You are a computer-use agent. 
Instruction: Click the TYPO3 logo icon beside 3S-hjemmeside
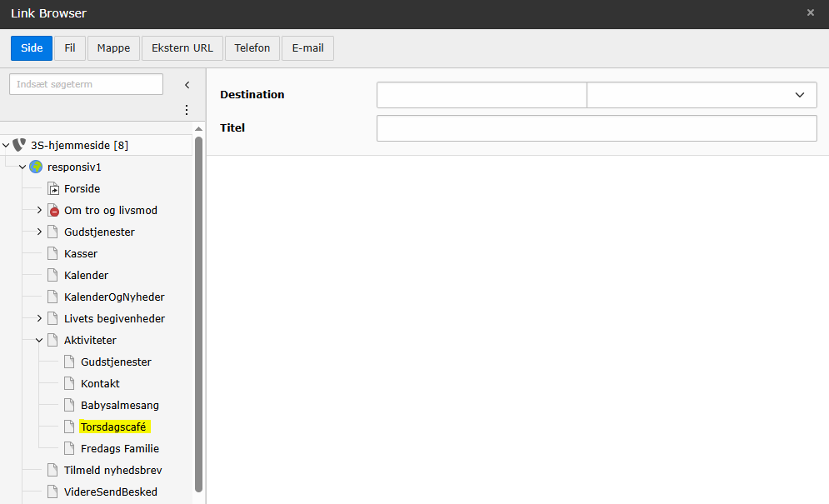pos(19,145)
